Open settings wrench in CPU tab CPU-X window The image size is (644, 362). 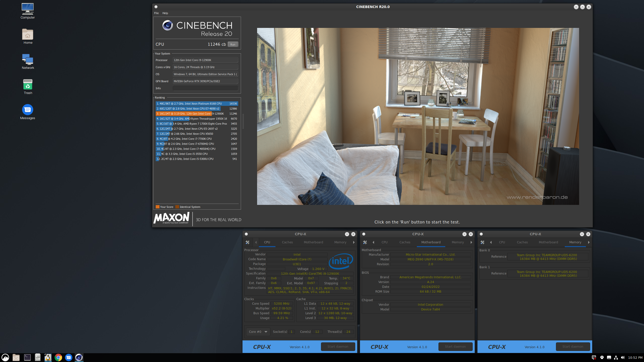[248, 242]
